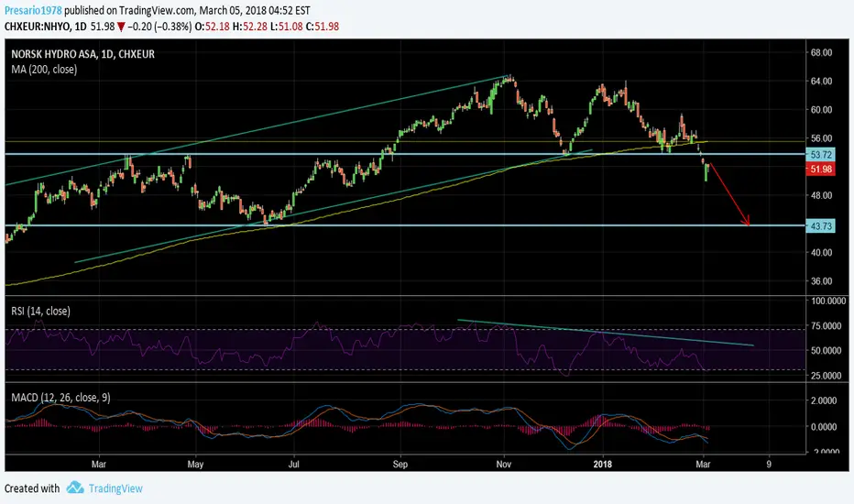This screenshot has width=854, height=504.
Task: Click the Created with caption text
Action: pos(32,488)
